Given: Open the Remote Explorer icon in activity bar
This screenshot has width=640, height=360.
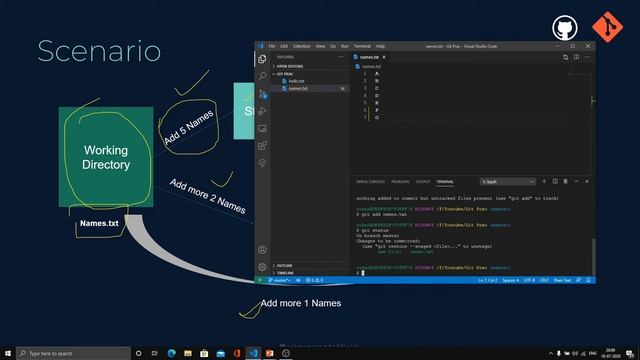Looking at the screenshot, I should coord(262,129).
